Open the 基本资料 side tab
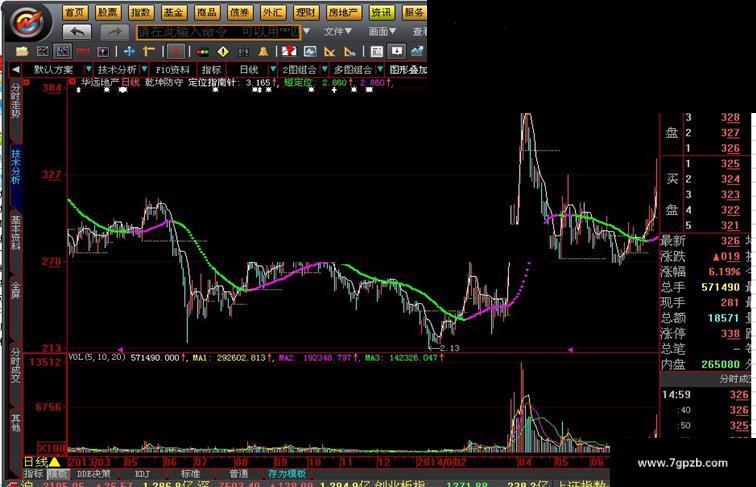 tap(16, 234)
